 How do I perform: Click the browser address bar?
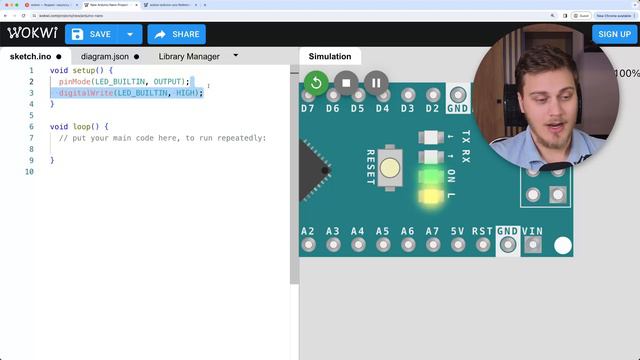click(286, 16)
